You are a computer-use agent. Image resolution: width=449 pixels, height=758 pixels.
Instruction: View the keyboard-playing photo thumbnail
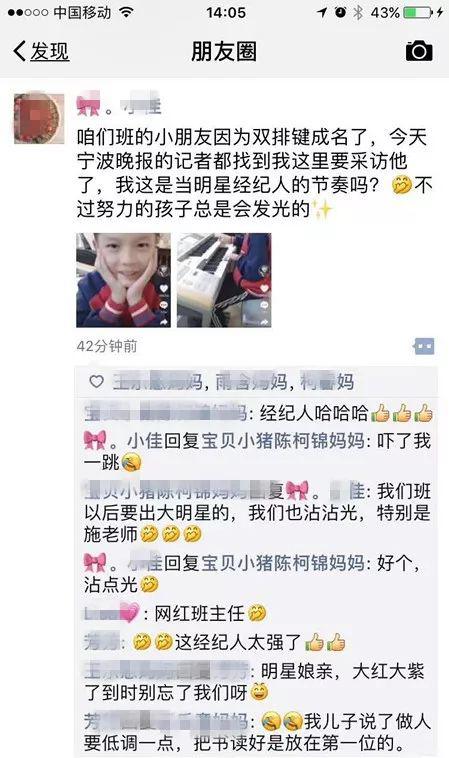(224, 280)
